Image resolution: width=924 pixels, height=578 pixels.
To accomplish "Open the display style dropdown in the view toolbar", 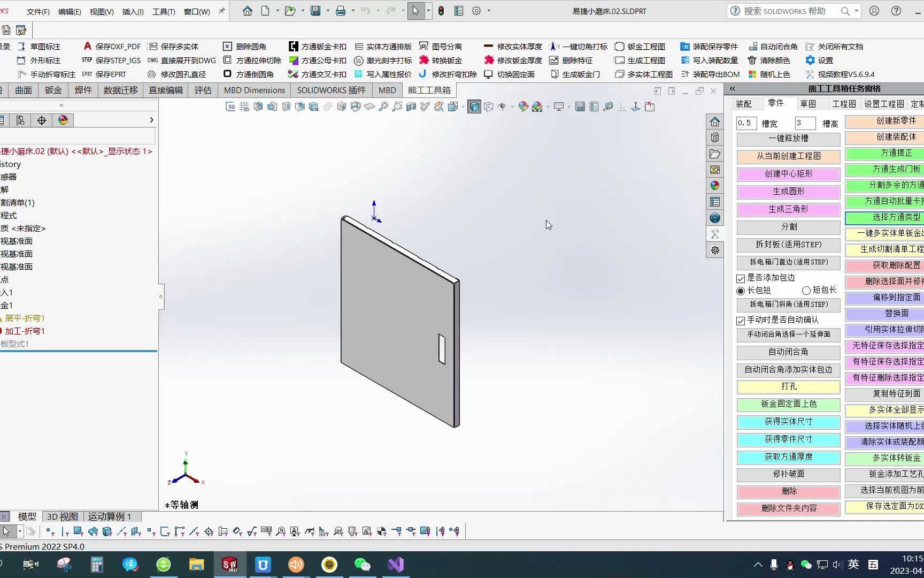I will pos(463,107).
